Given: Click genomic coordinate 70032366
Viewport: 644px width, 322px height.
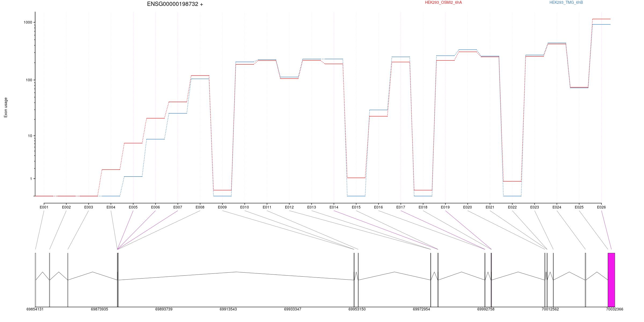Looking at the screenshot, I should pos(614,309).
